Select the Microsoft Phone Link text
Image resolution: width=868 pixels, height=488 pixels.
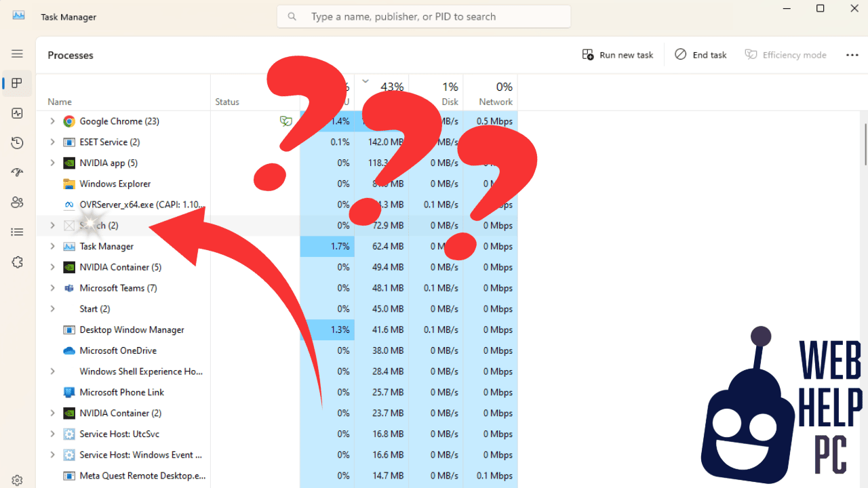click(122, 392)
